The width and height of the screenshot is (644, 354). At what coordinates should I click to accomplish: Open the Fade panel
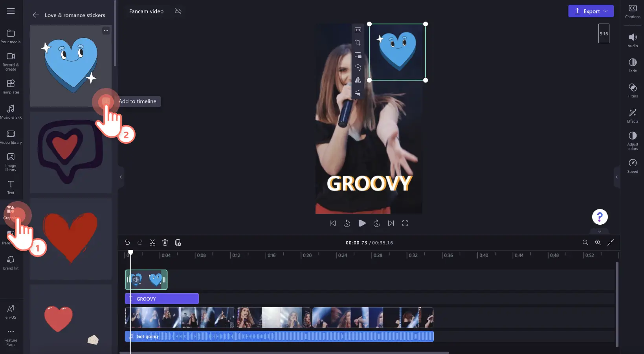[x=633, y=66]
